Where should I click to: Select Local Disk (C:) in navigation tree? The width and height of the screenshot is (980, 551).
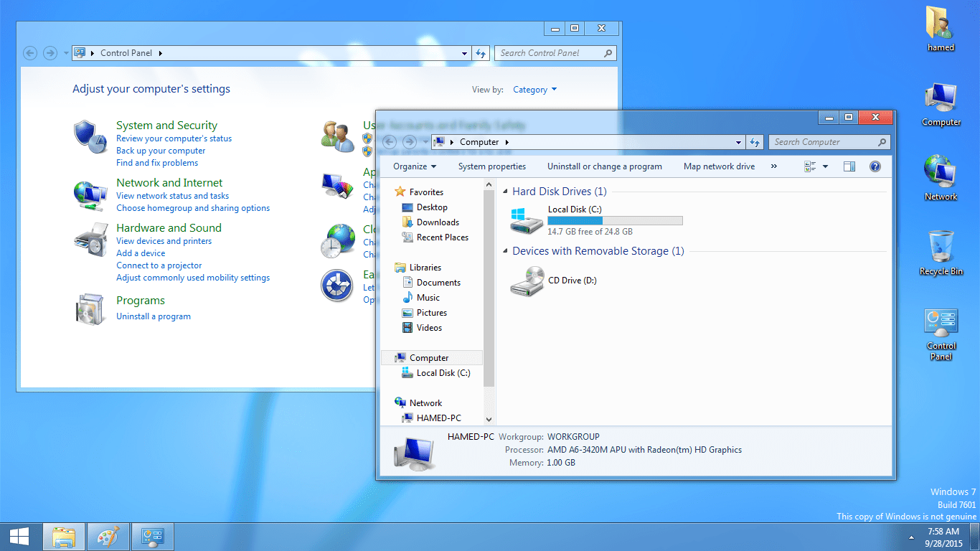(x=443, y=373)
